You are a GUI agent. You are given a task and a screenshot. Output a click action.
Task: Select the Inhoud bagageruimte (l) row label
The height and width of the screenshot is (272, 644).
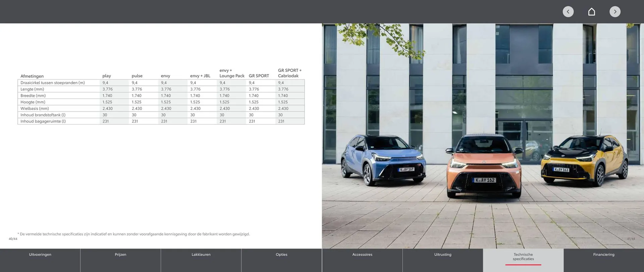tap(43, 121)
